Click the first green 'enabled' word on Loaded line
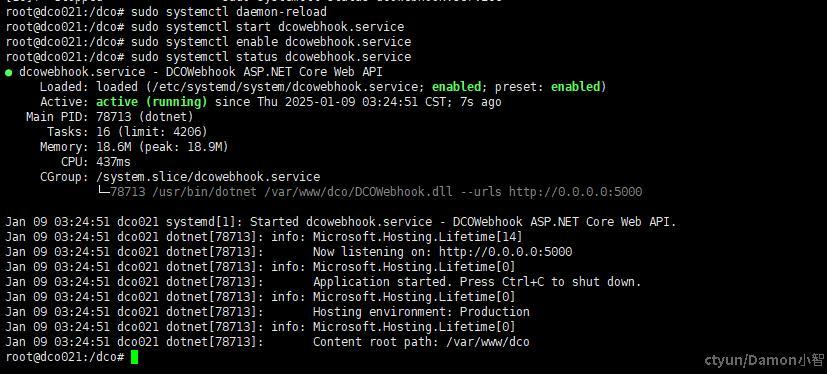The image size is (827, 374). pyautogui.click(x=456, y=87)
